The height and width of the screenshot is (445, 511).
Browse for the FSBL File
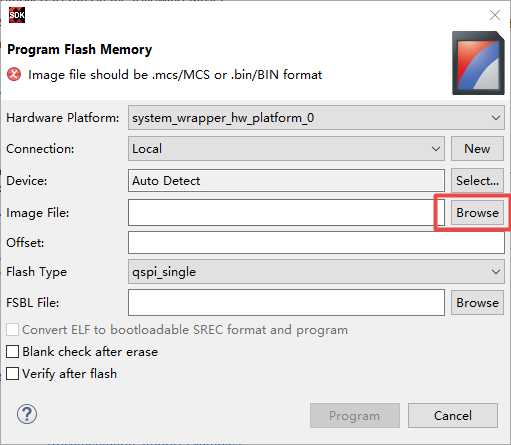pyautogui.click(x=477, y=303)
